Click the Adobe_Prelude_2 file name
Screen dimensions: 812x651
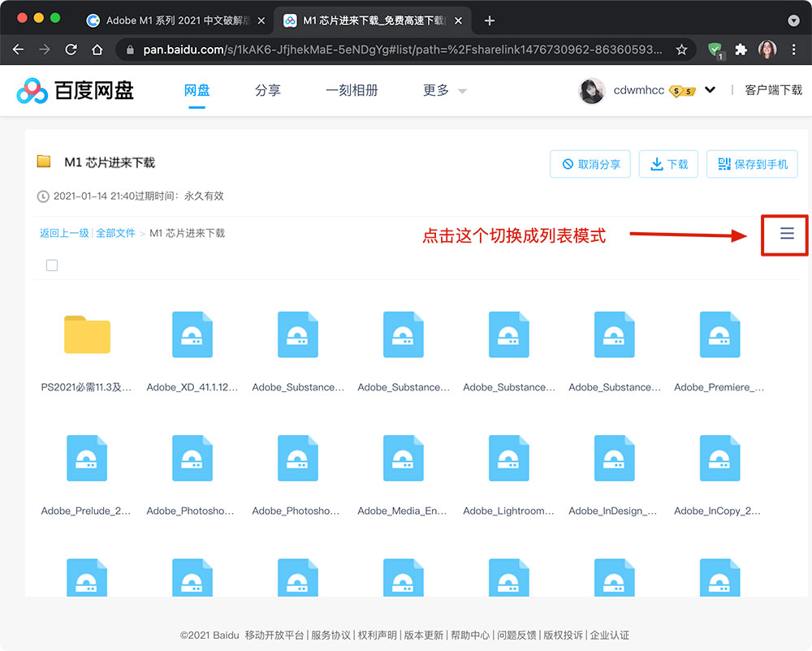click(x=86, y=511)
